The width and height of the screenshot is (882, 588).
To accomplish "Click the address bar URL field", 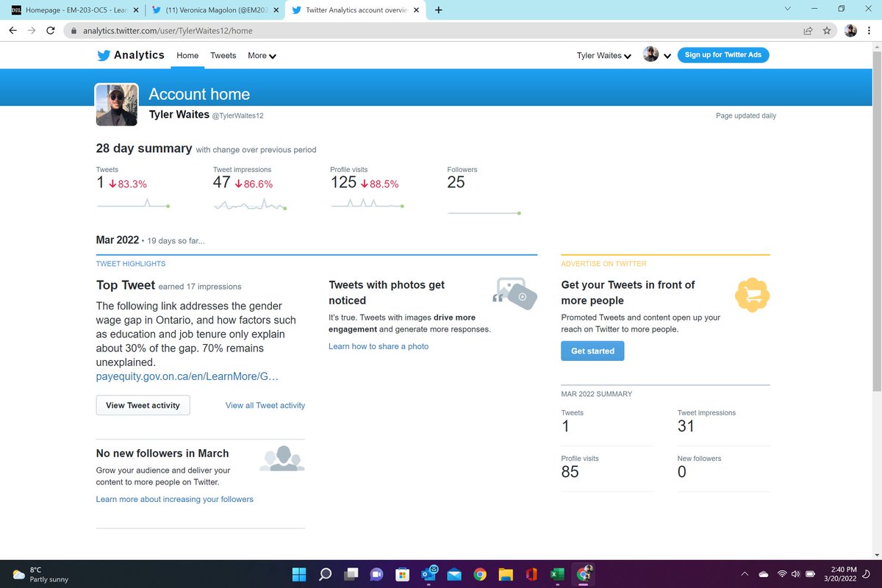I will (434, 31).
